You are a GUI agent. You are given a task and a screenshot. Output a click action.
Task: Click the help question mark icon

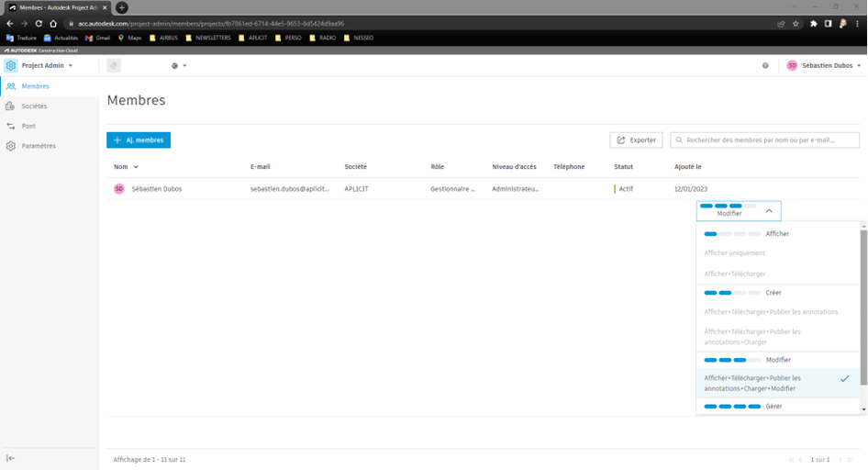click(765, 65)
